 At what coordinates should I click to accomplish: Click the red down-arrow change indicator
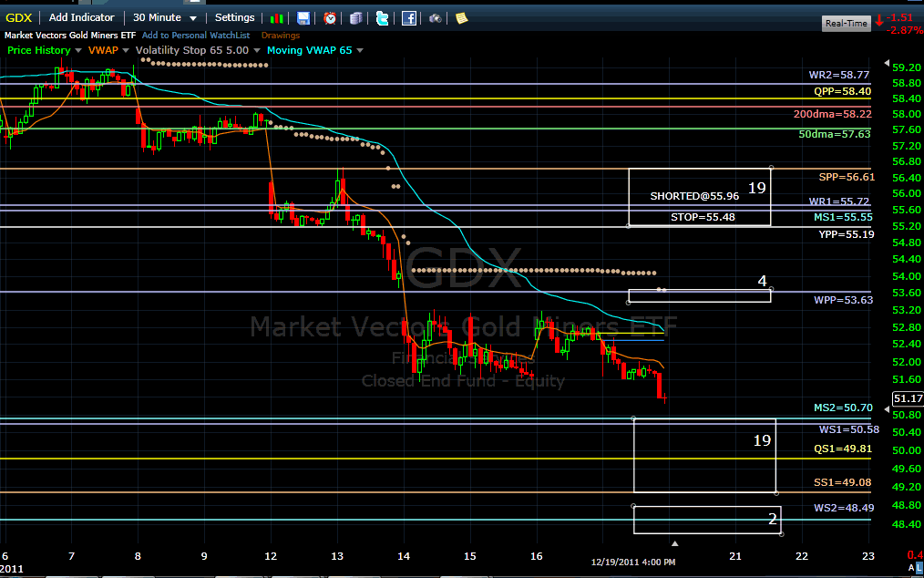point(879,21)
